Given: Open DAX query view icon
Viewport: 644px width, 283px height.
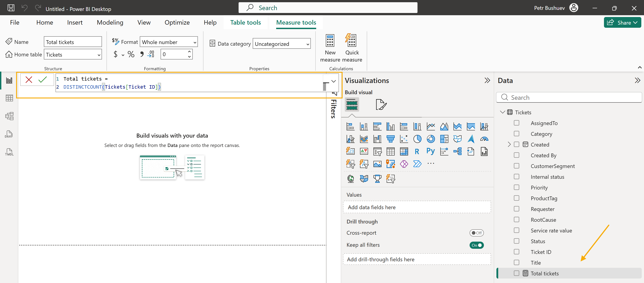Looking at the screenshot, I should click(9, 134).
